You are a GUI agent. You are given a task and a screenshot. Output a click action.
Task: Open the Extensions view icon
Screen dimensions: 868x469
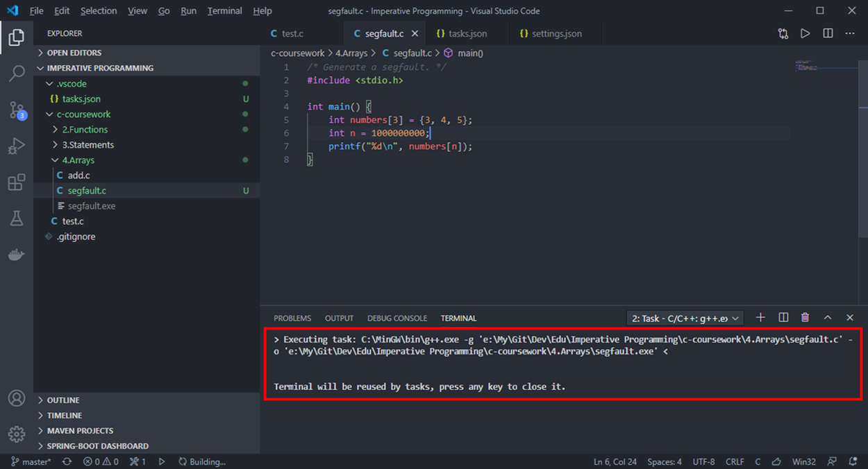pos(17,182)
